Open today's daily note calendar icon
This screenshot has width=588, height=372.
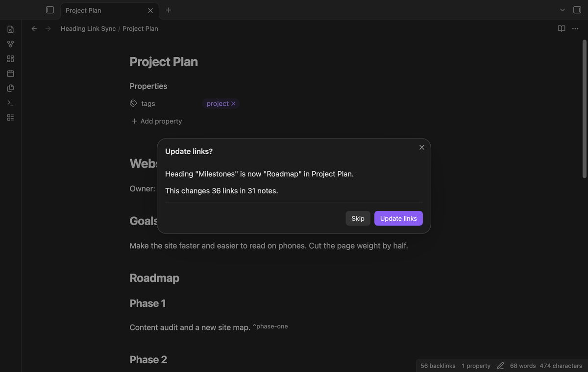point(10,73)
